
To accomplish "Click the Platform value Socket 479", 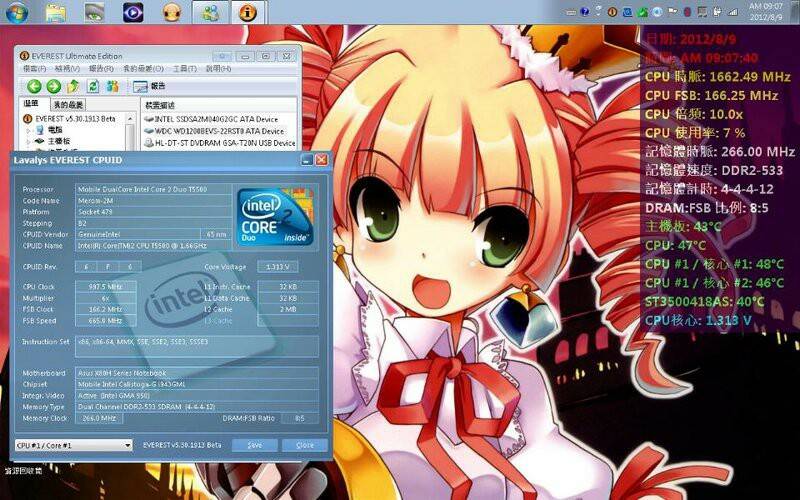I will pyautogui.click(x=153, y=212).
